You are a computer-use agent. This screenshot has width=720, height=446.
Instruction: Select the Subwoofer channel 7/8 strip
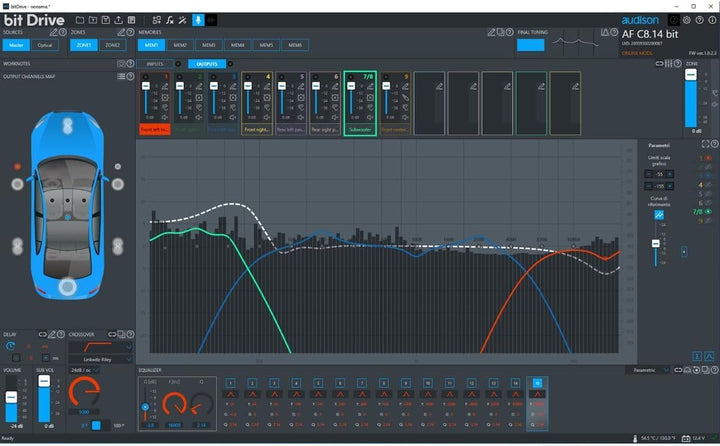click(x=360, y=103)
